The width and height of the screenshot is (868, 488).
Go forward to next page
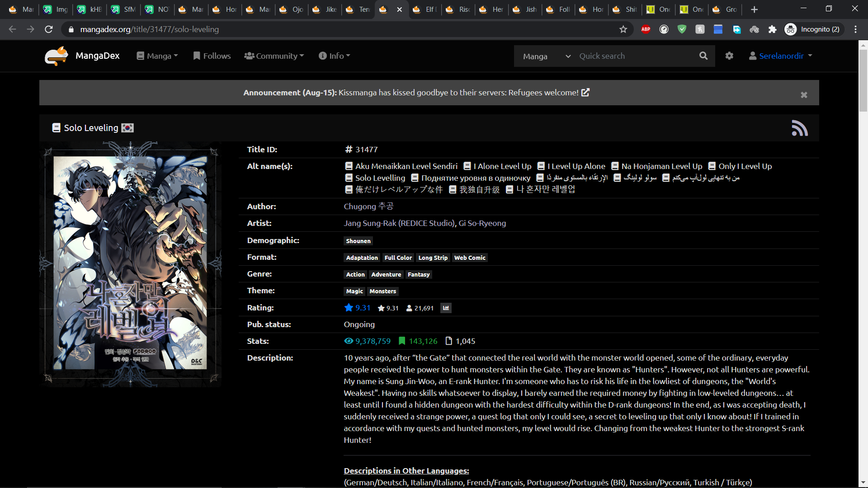coord(31,29)
